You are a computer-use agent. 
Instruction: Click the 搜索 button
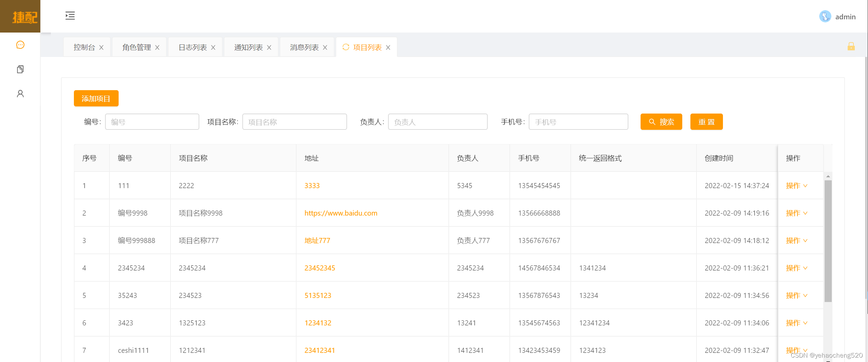[661, 122]
